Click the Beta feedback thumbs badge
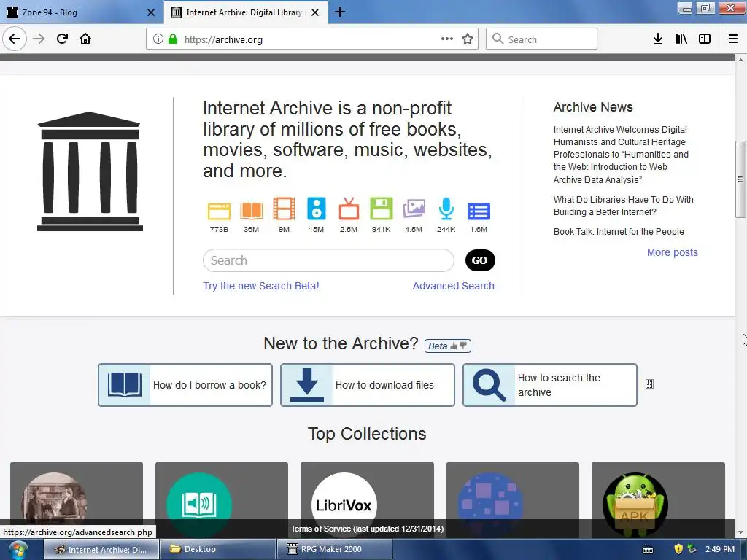The width and height of the screenshot is (747, 560). coord(448,346)
